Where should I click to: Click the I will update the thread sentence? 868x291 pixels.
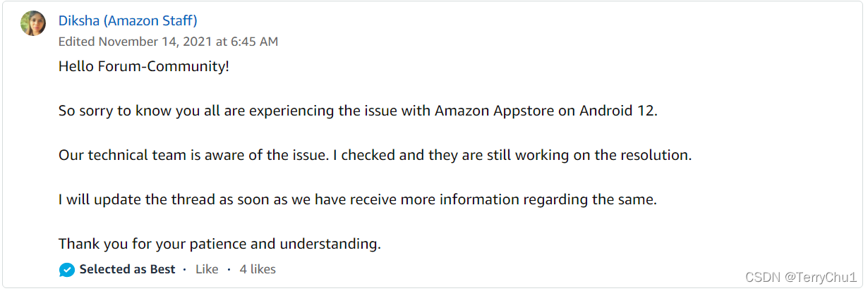358,199
